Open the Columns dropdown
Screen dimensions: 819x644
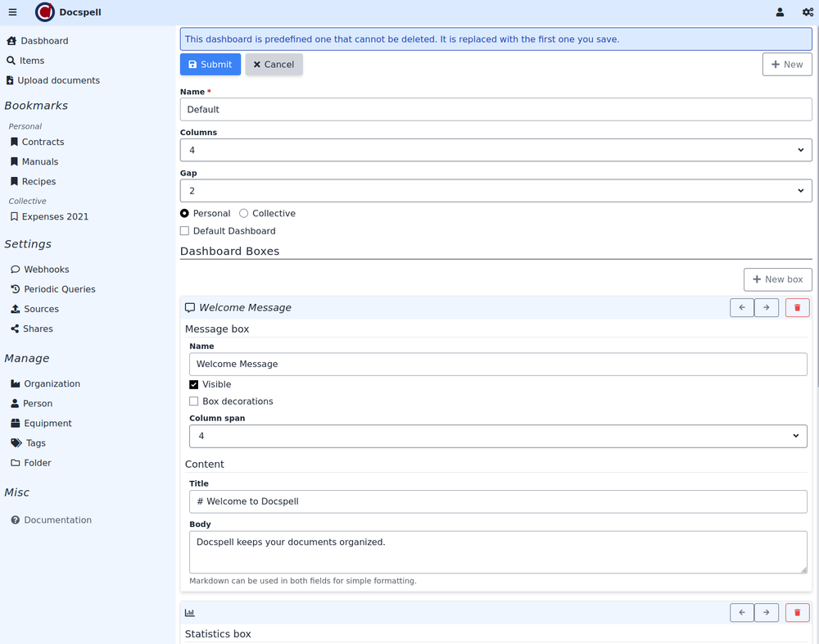[x=495, y=150]
